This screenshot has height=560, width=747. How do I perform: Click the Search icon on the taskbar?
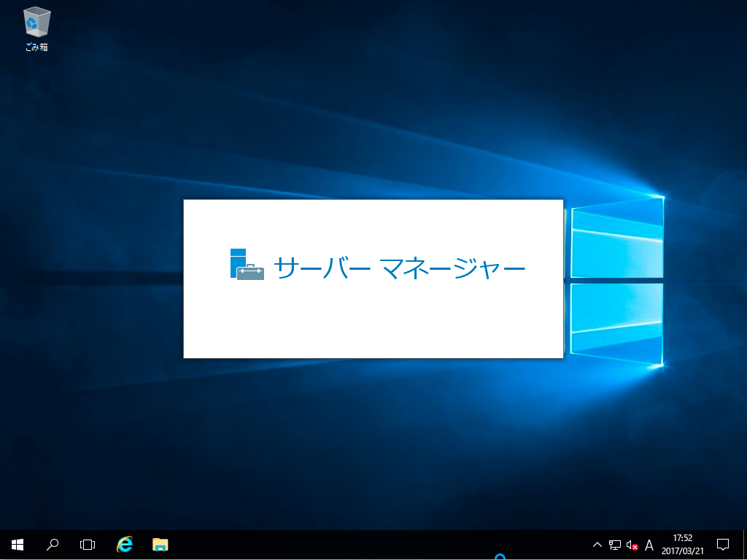pyautogui.click(x=51, y=544)
